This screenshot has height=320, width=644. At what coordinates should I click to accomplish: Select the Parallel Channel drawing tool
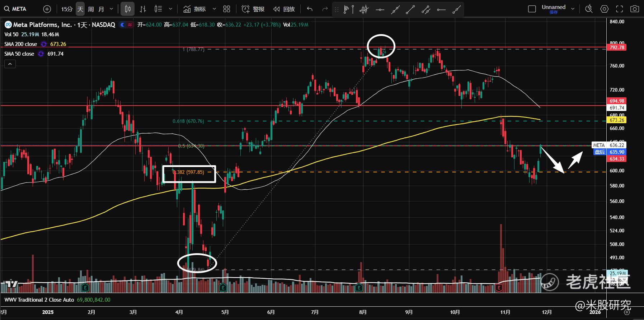pos(426,10)
